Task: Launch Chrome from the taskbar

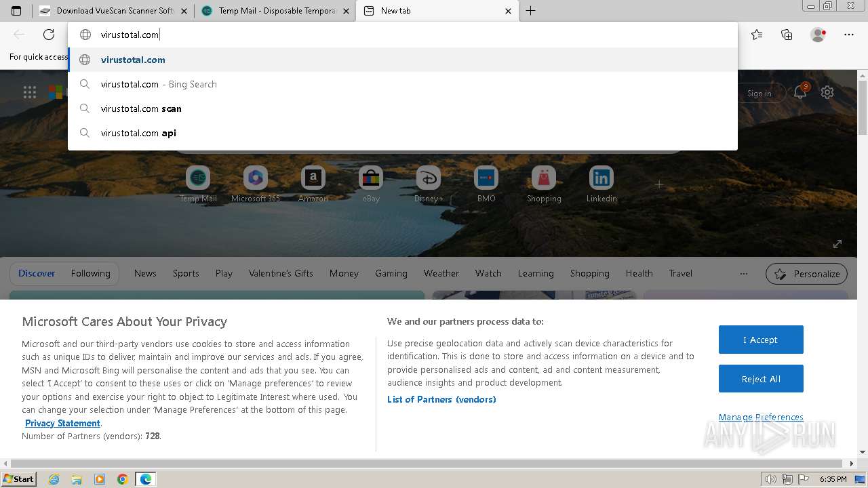Action: click(123, 479)
